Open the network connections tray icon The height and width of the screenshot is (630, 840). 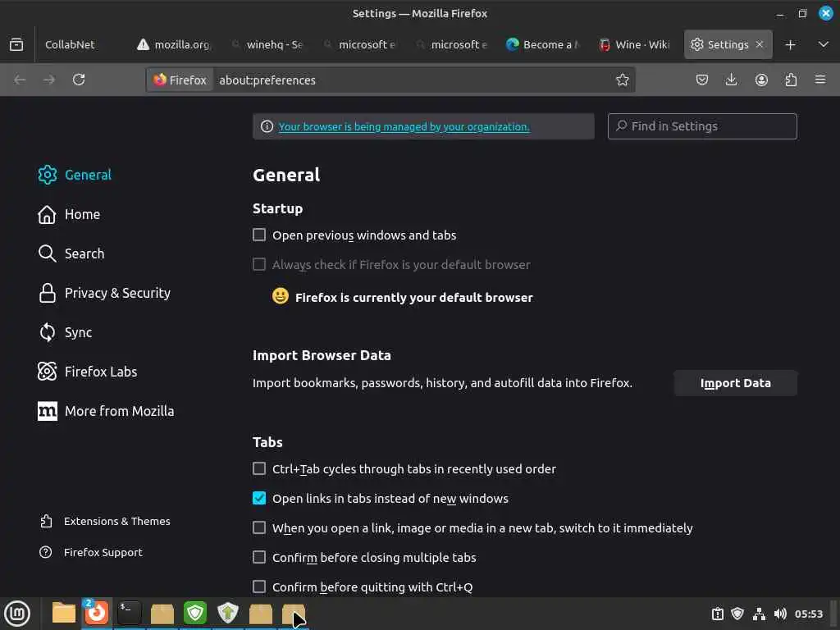tap(759, 614)
